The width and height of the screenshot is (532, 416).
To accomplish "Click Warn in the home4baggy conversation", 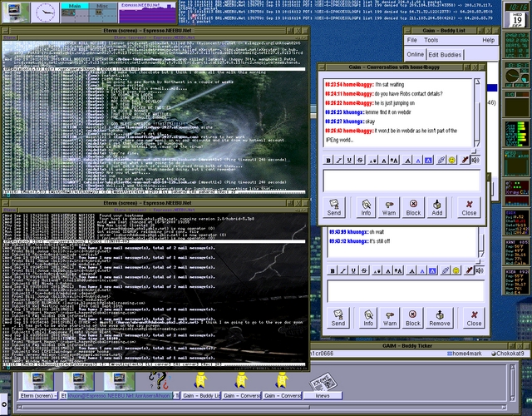I will click(x=389, y=207).
